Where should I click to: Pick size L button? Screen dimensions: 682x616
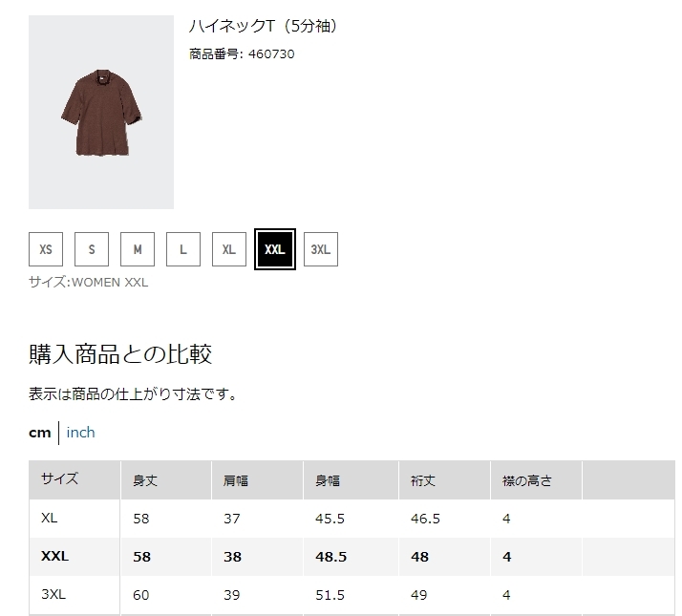(x=183, y=249)
